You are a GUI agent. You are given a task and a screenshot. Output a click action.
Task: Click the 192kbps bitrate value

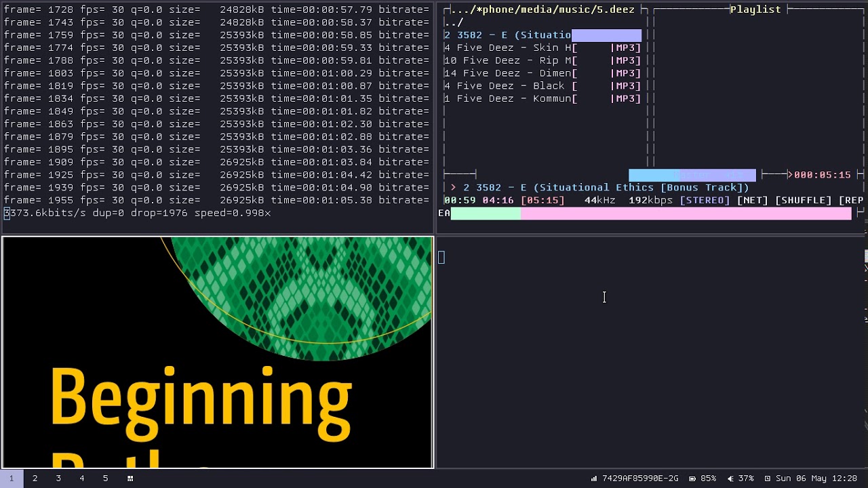click(x=650, y=201)
